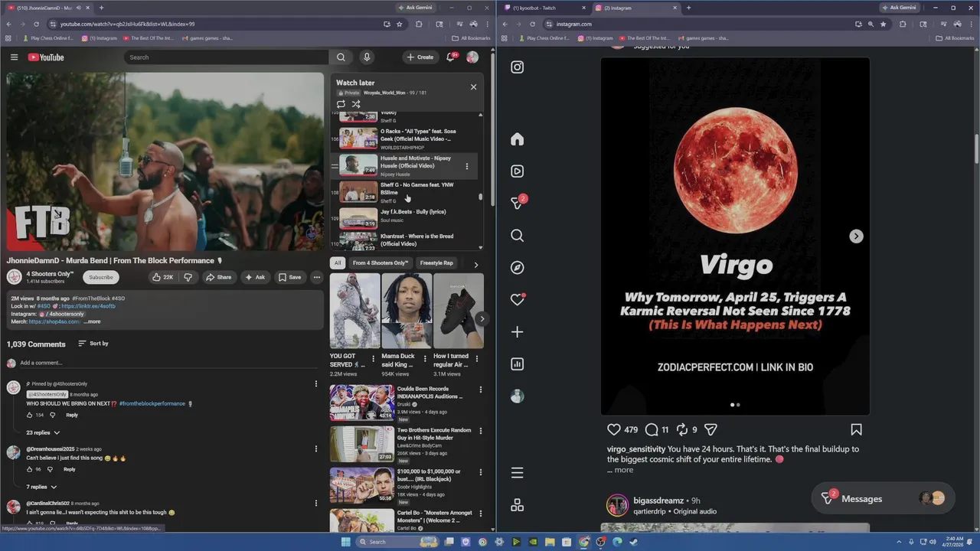Click the Ask button under video

click(255, 277)
